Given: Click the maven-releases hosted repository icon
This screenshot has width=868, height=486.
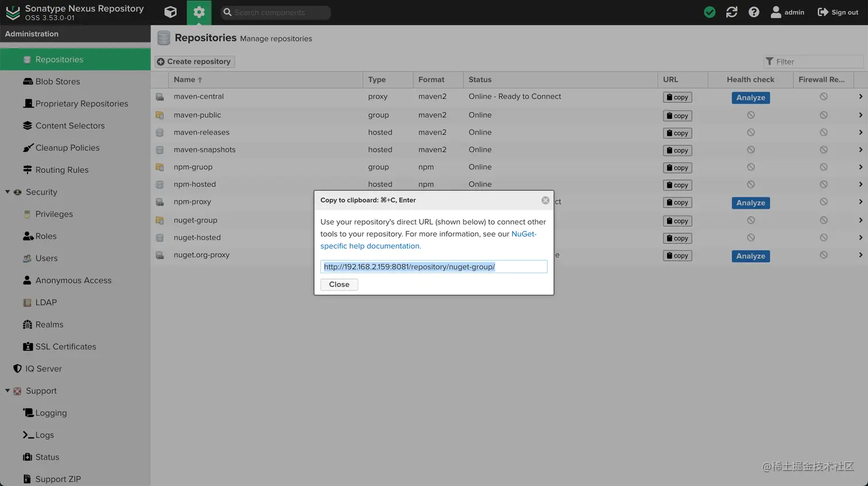Looking at the screenshot, I should [x=160, y=133].
